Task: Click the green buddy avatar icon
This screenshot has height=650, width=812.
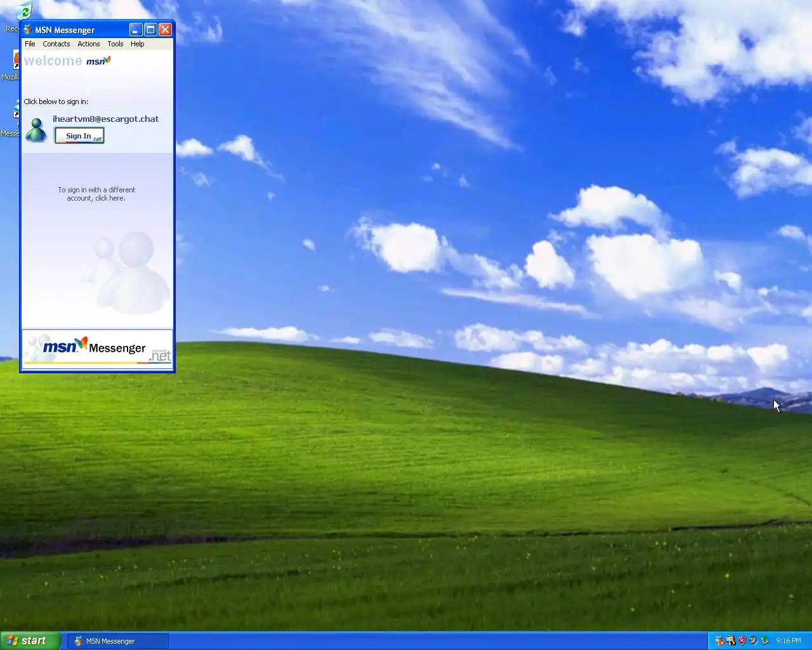Action: coord(36,130)
